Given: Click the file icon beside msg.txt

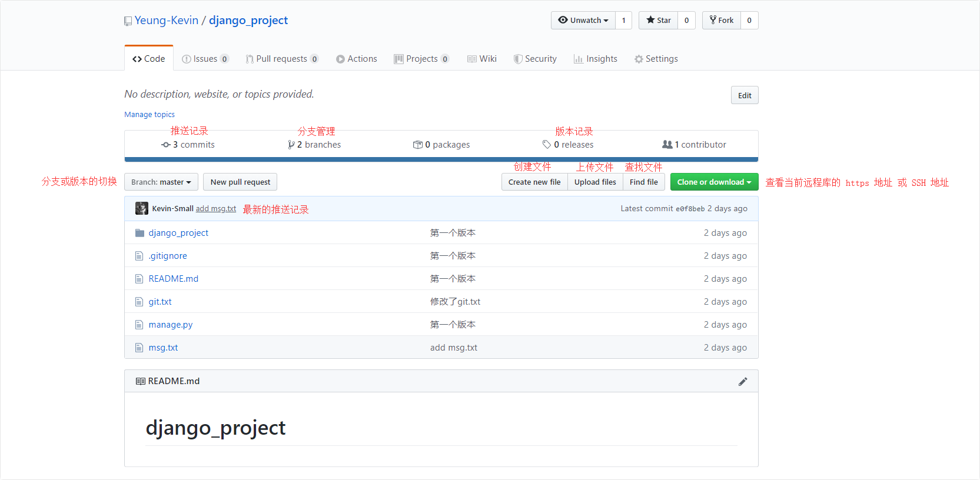Looking at the screenshot, I should pyautogui.click(x=139, y=348).
